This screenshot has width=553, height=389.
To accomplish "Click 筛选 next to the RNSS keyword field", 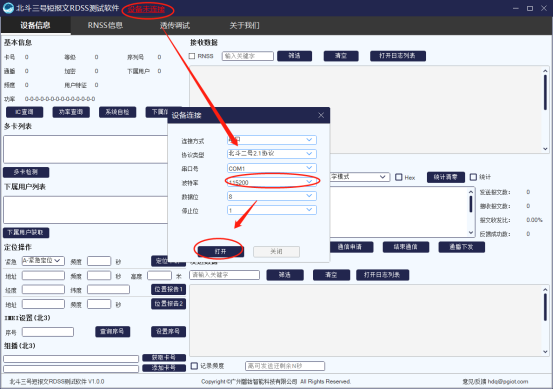I will point(294,56).
